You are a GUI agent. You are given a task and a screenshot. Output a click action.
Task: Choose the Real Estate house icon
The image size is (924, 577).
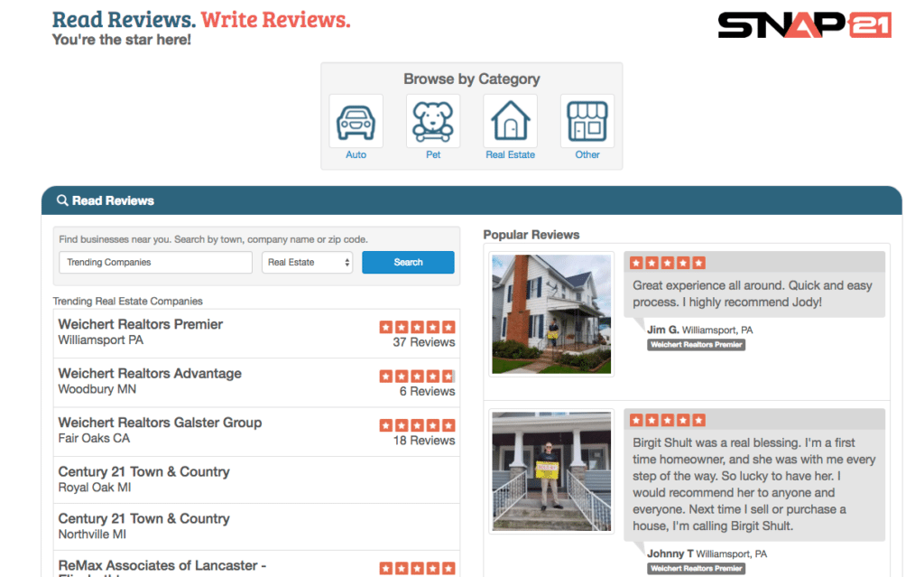[511, 122]
